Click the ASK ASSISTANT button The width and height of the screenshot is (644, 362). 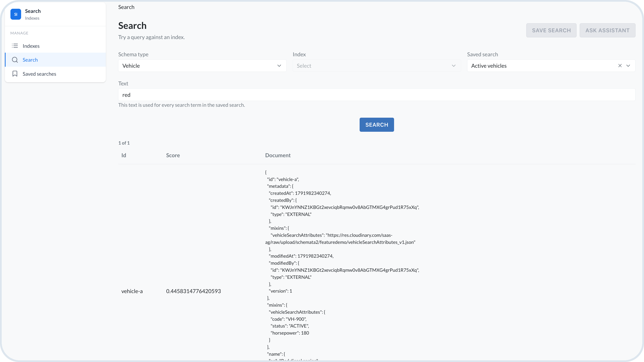point(608,31)
